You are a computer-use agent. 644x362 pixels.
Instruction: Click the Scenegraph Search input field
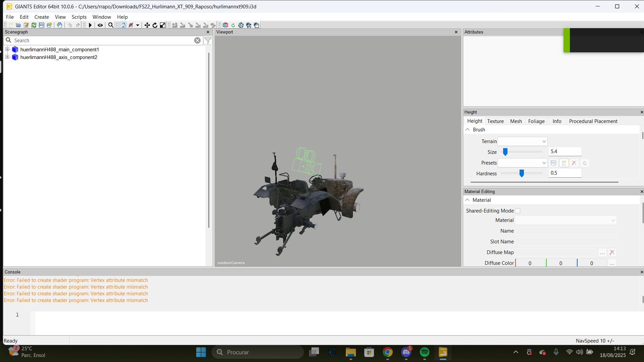[103, 41]
